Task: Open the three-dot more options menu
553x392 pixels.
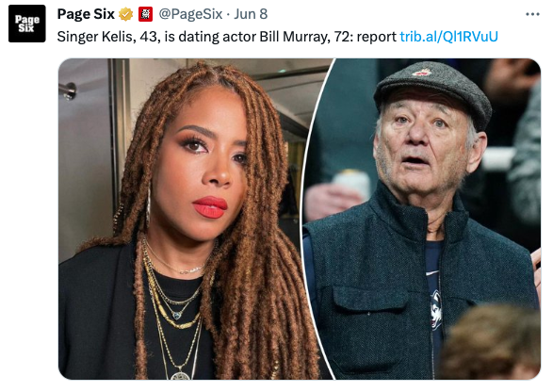Action: click(x=532, y=14)
